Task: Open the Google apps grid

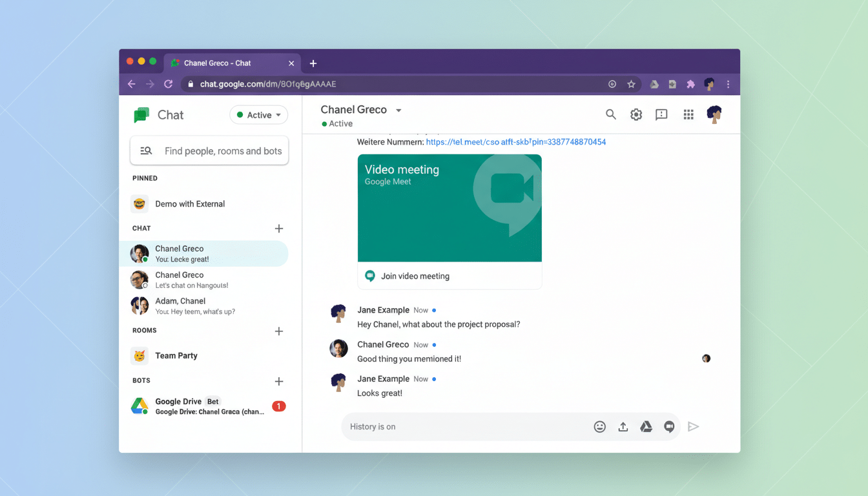Action: click(x=688, y=114)
